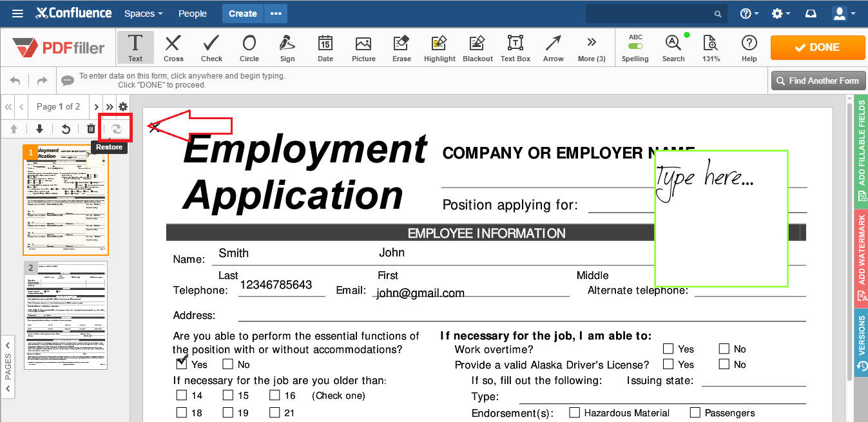The image size is (868, 422).
Task: Select page 1 thumbnail
Action: tap(66, 200)
